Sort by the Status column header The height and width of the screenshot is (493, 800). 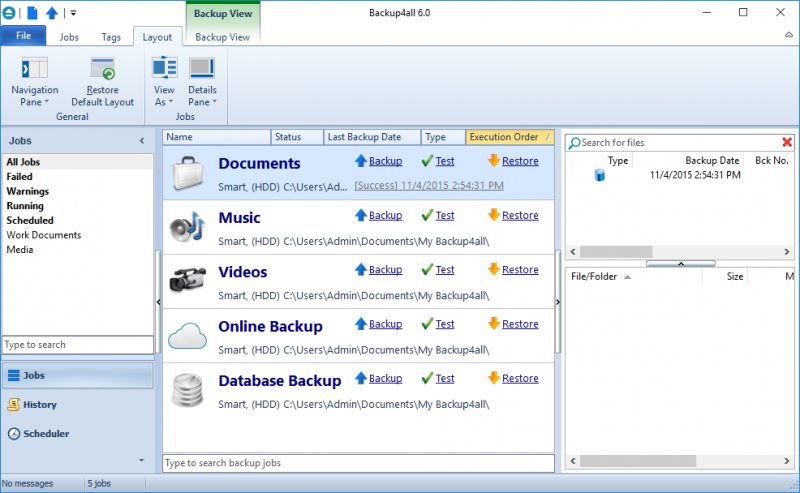coord(297,137)
